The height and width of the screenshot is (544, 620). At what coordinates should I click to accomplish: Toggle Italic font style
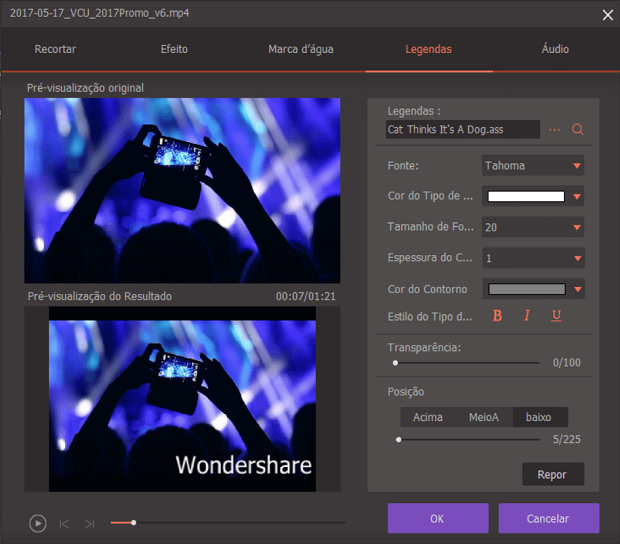[x=527, y=316]
